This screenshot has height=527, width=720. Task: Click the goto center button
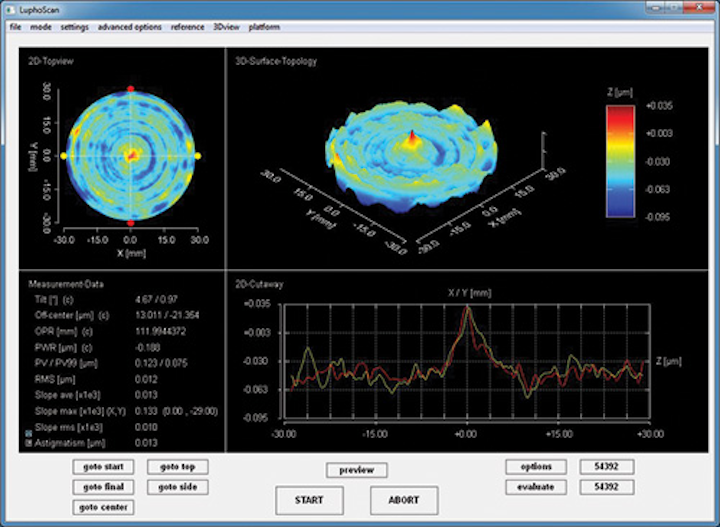[103, 507]
